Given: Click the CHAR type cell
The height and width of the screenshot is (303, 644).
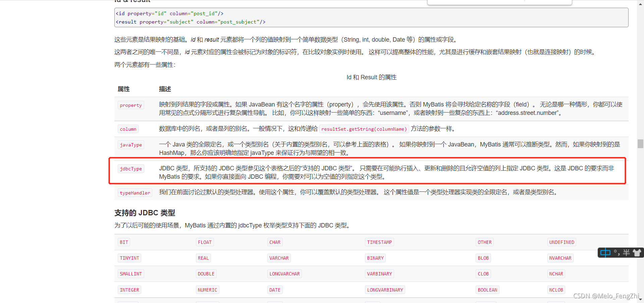Looking at the screenshot, I should pos(275,242).
